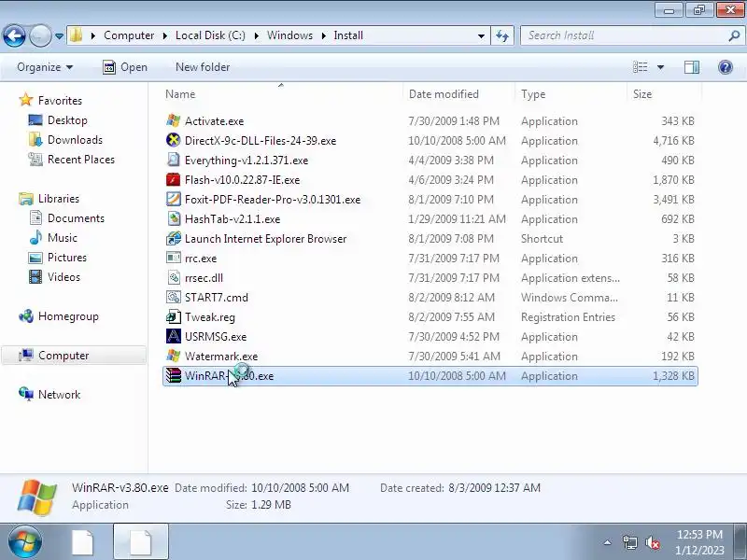The height and width of the screenshot is (560, 747).
Task: Click the Install breadcrumb
Action: coord(348,35)
